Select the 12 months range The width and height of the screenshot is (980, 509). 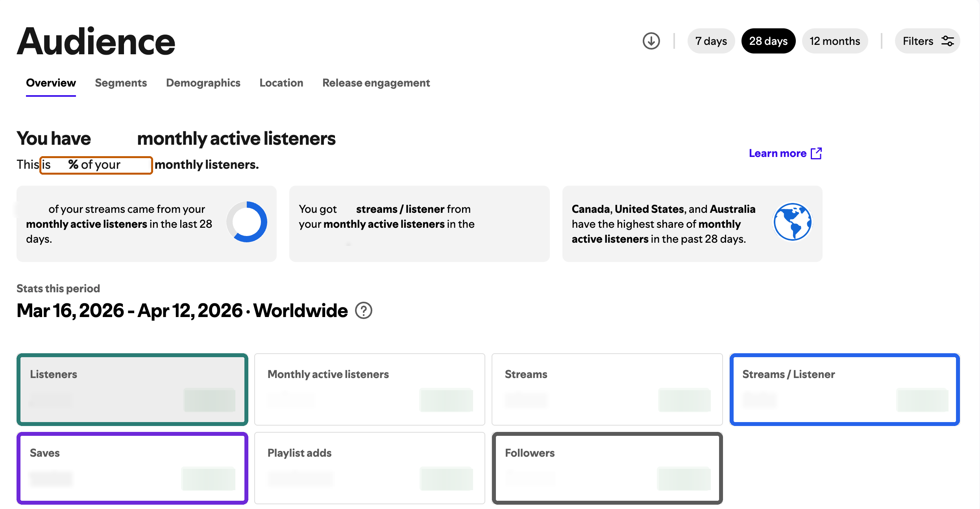tap(835, 41)
